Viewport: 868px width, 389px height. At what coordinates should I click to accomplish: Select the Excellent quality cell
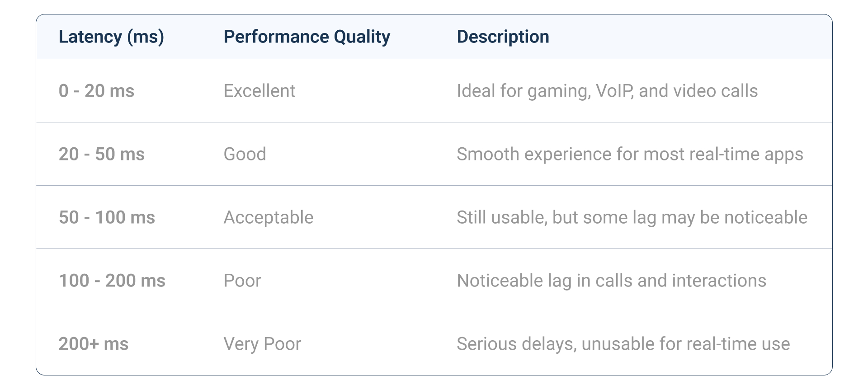click(x=259, y=91)
